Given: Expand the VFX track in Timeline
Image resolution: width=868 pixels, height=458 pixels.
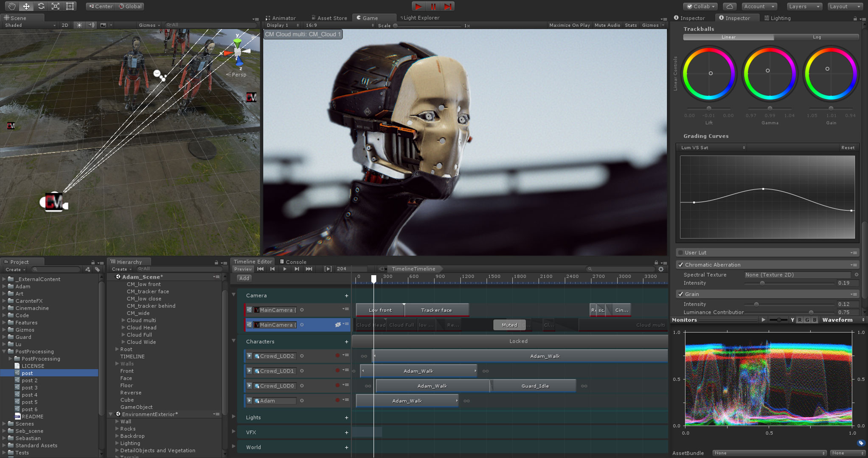Looking at the screenshot, I should tap(236, 432).
